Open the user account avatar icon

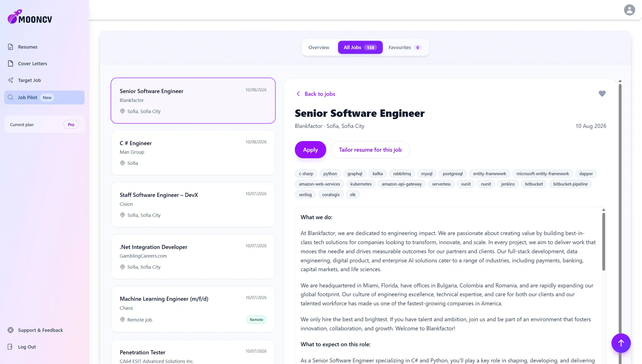(629, 10)
